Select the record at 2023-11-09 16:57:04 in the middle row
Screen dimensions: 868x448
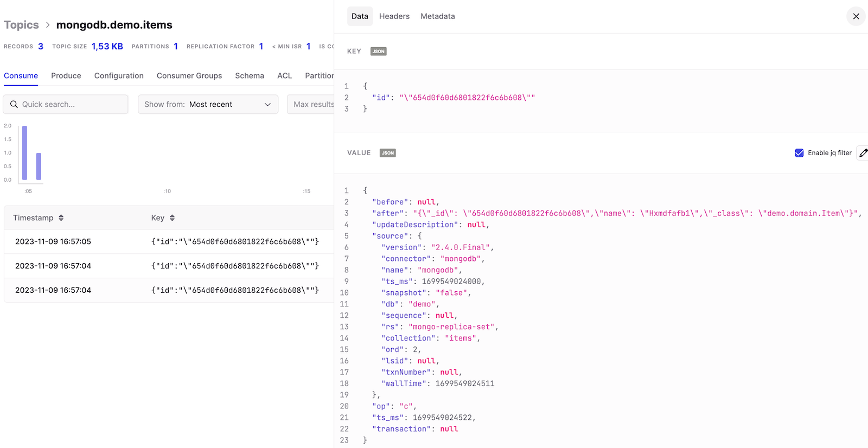point(169,266)
